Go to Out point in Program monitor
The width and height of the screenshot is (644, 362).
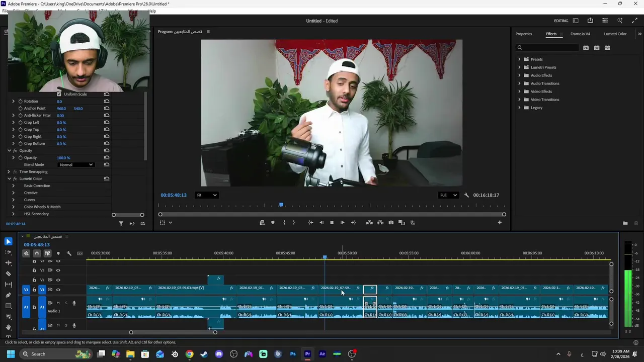pyautogui.click(x=353, y=223)
